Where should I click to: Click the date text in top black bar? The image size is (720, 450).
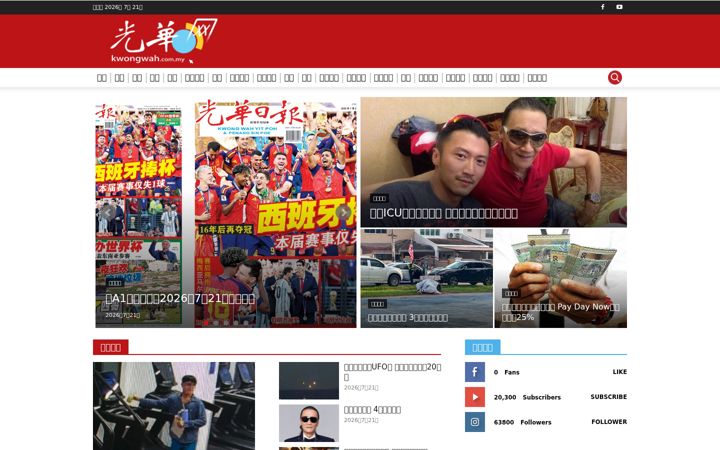pyautogui.click(x=118, y=7)
